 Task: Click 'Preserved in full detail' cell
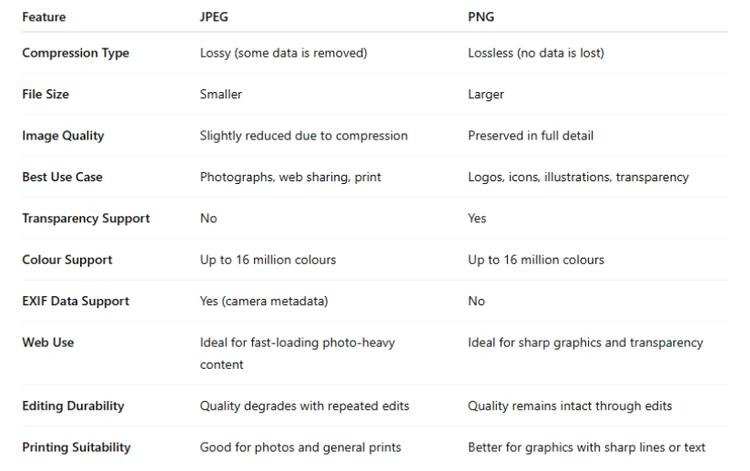(530, 136)
